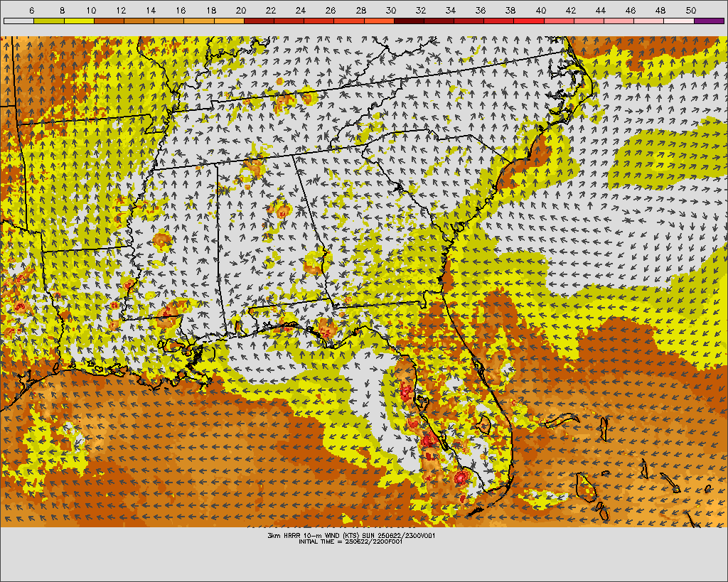Click the purple swatch above 50 knots

point(709,21)
